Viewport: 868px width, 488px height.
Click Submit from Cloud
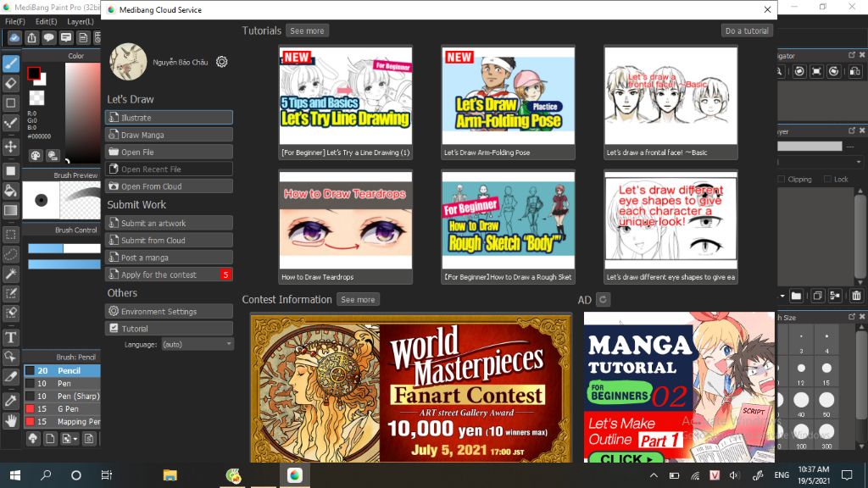pos(169,240)
